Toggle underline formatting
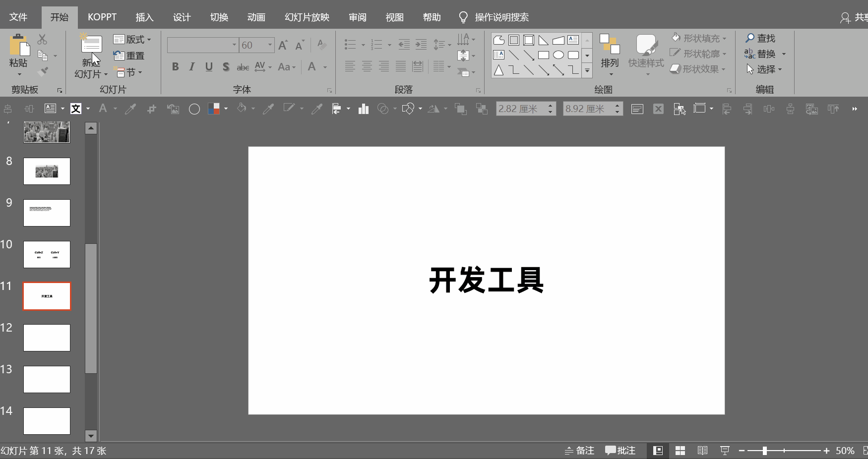This screenshot has height=459, width=868. click(x=209, y=67)
